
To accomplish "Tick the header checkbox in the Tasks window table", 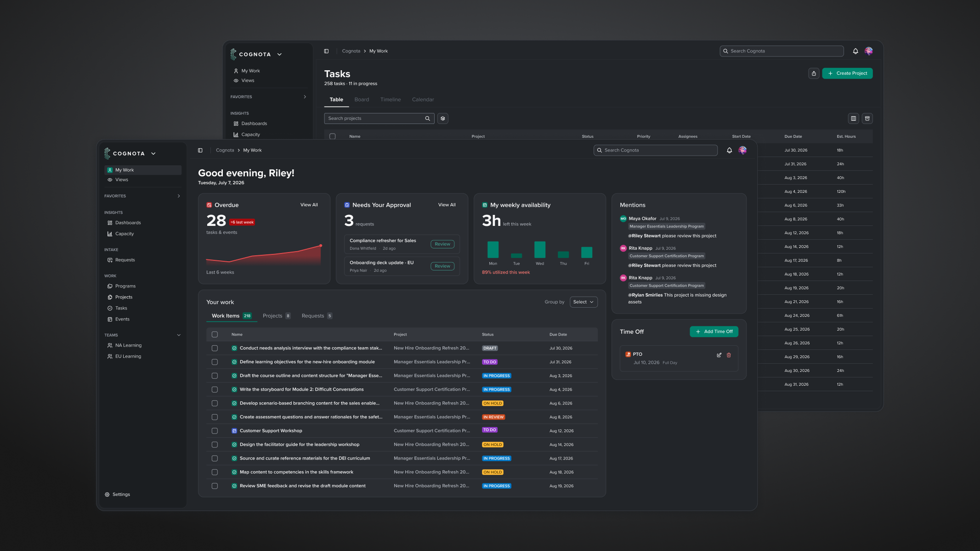I will [x=333, y=136].
